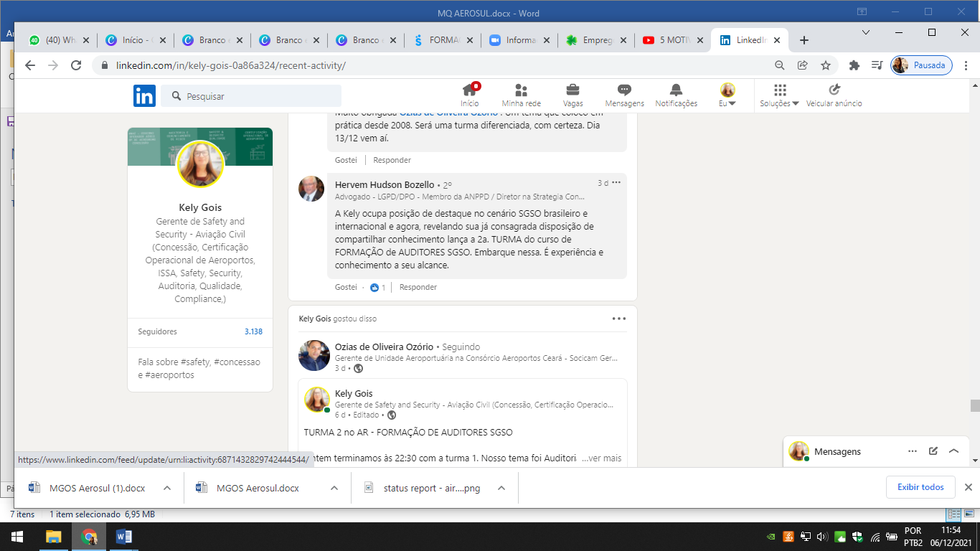Switch to the YouTube 5 MOTIV tab
This screenshot has width=980, height=551.
coord(674,40)
